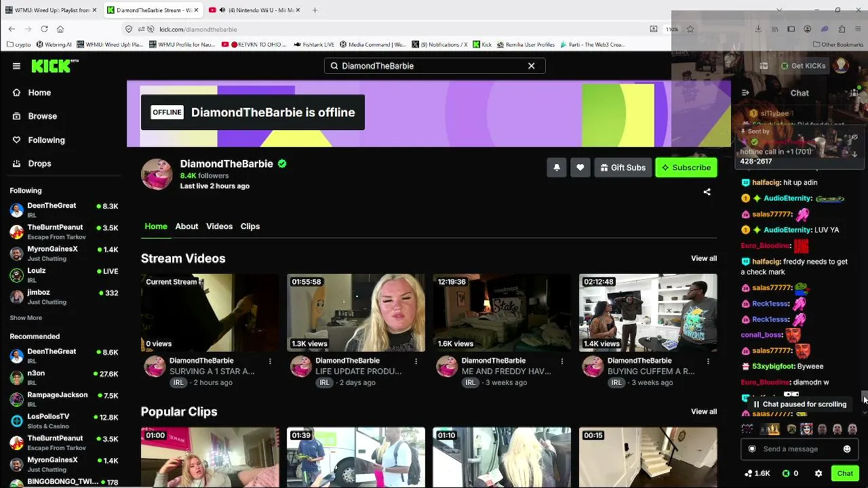
Task: Collapse the chat panel with arrow icon
Action: [745, 93]
